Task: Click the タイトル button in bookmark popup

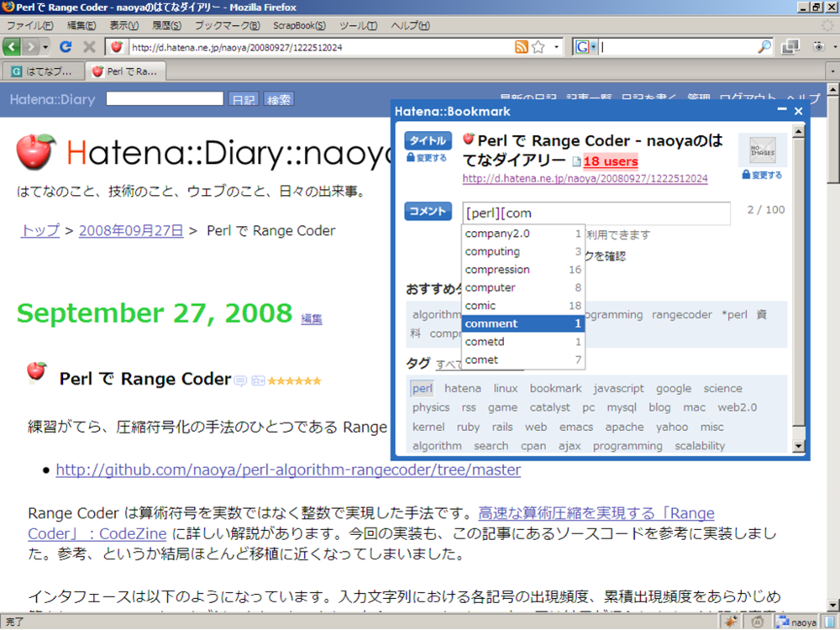Action: 428,140
